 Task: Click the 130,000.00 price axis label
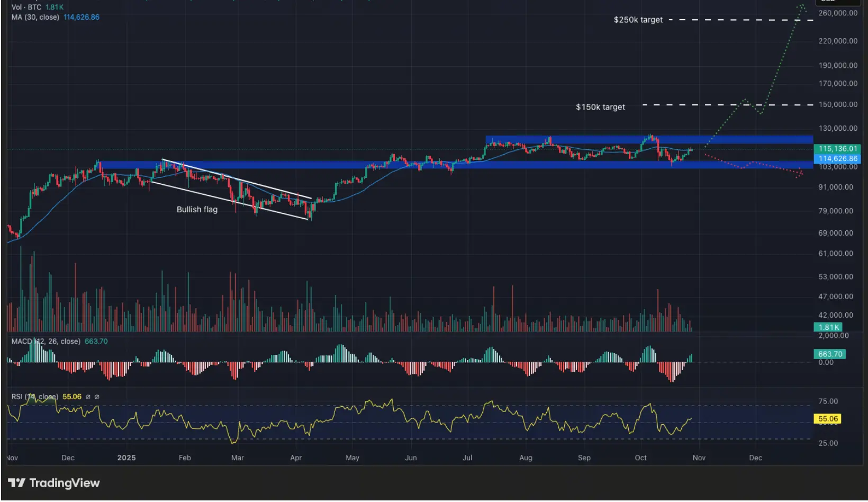coord(838,129)
